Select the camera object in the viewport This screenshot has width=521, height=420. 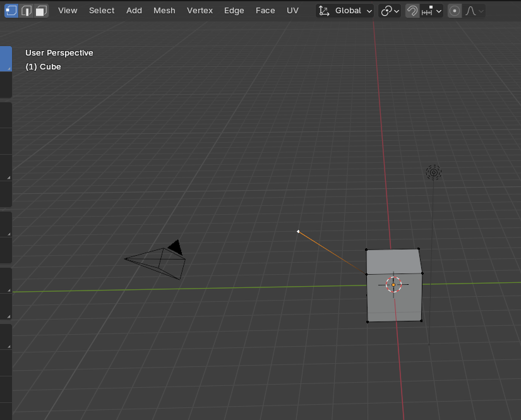click(155, 260)
